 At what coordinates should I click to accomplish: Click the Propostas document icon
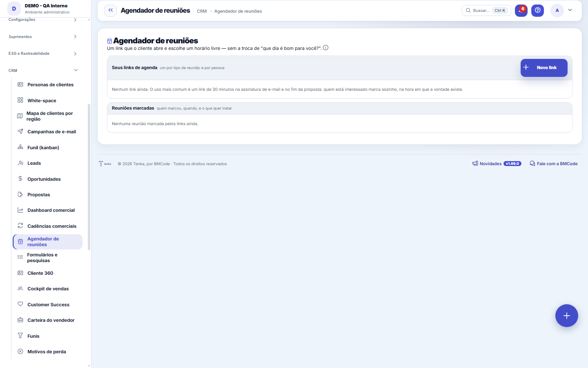(20, 195)
